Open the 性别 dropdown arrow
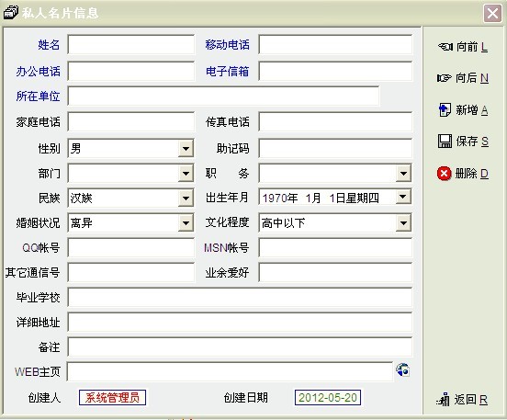Image resolution: width=507 pixels, height=420 pixels. [186, 149]
